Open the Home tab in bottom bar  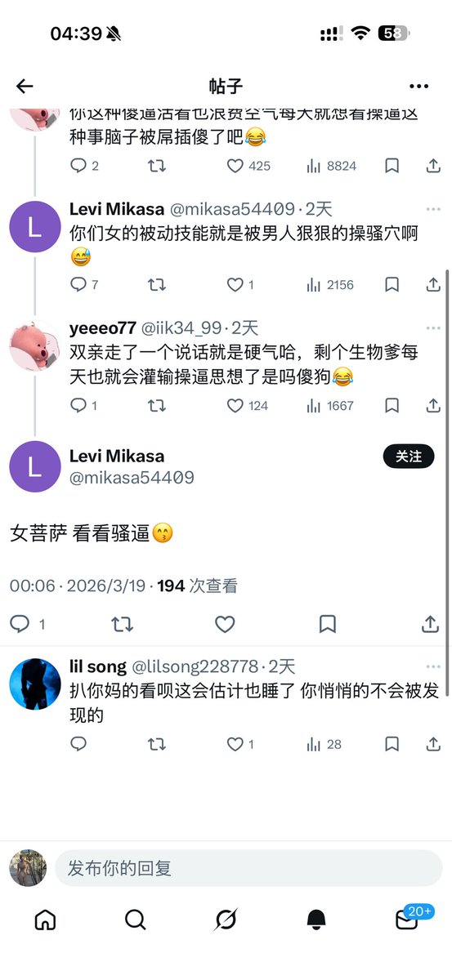click(46, 920)
